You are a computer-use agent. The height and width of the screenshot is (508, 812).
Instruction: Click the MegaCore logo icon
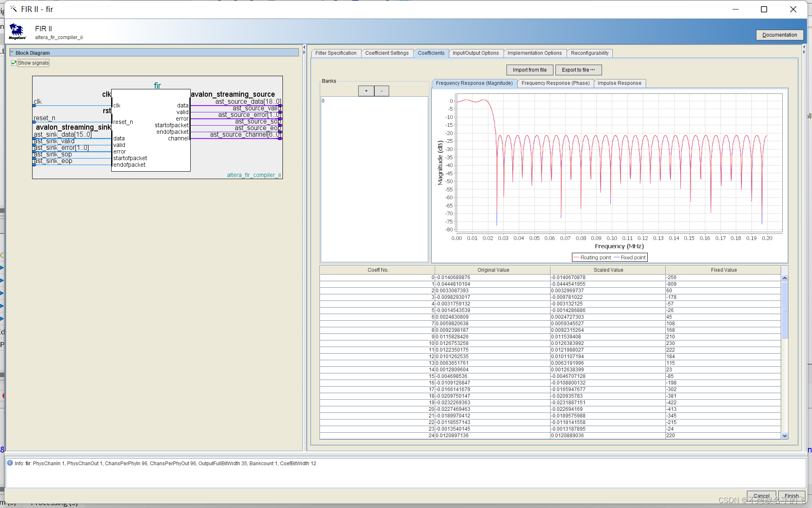(x=17, y=31)
